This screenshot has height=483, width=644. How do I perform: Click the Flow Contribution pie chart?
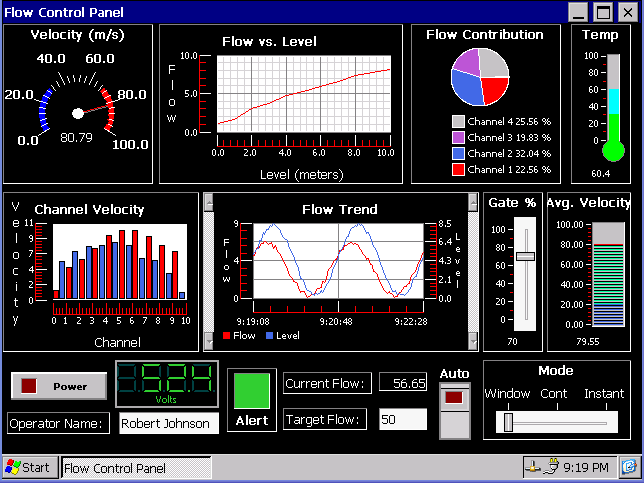pos(481,77)
